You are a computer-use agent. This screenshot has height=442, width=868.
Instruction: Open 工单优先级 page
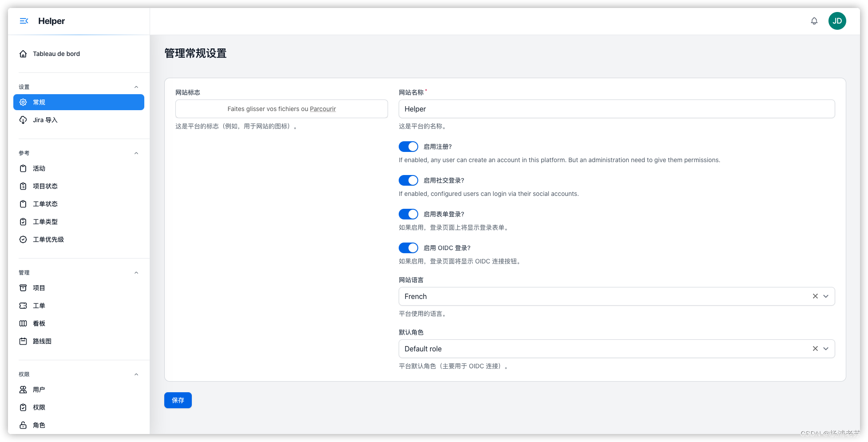pyautogui.click(x=79, y=239)
